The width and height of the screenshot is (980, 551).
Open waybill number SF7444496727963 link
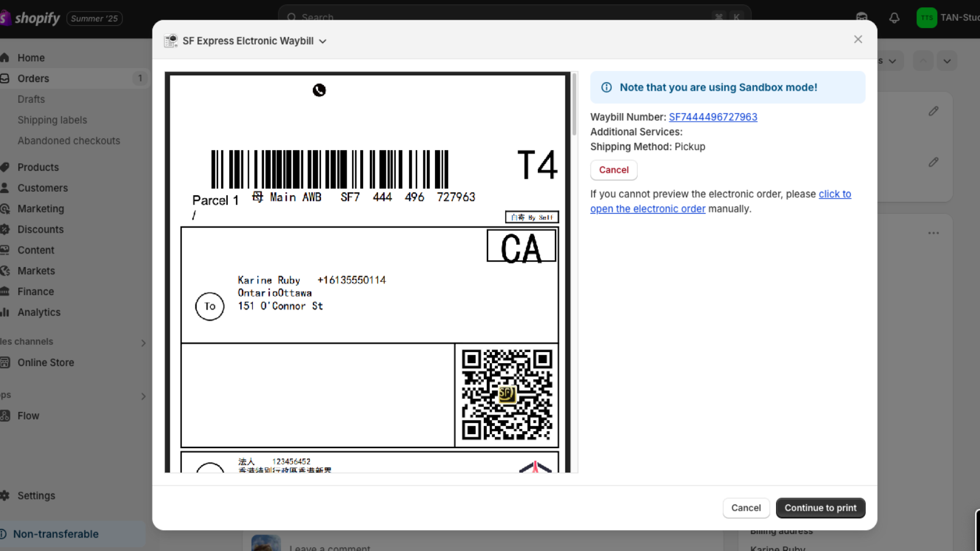[x=713, y=117]
